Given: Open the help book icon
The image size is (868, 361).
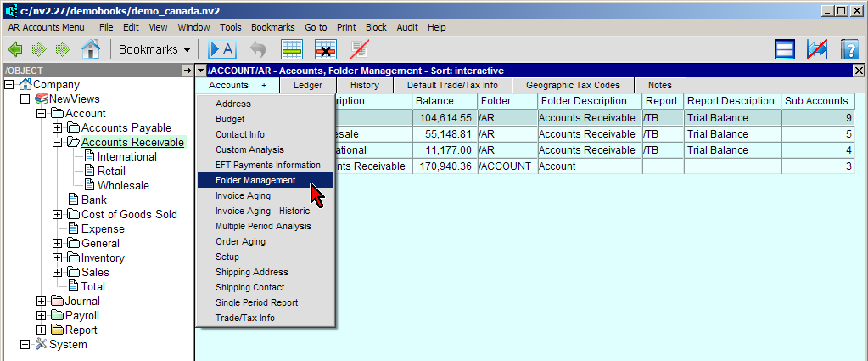Looking at the screenshot, I should tap(850, 49).
